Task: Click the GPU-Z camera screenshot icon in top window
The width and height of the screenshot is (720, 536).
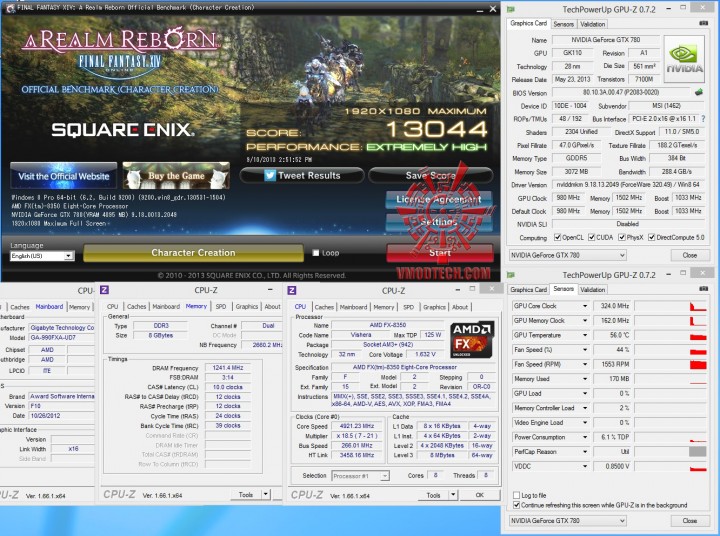Action: 703,23
